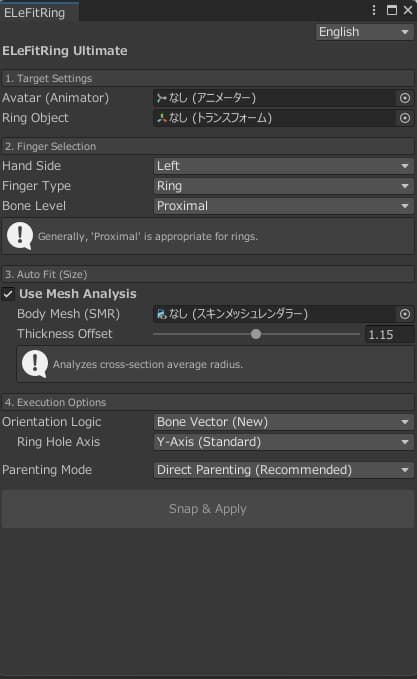The width and height of the screenshot is (417, 679).
Task: Expand the Ring Hole Axis dropdown
Action: (283, 442)
